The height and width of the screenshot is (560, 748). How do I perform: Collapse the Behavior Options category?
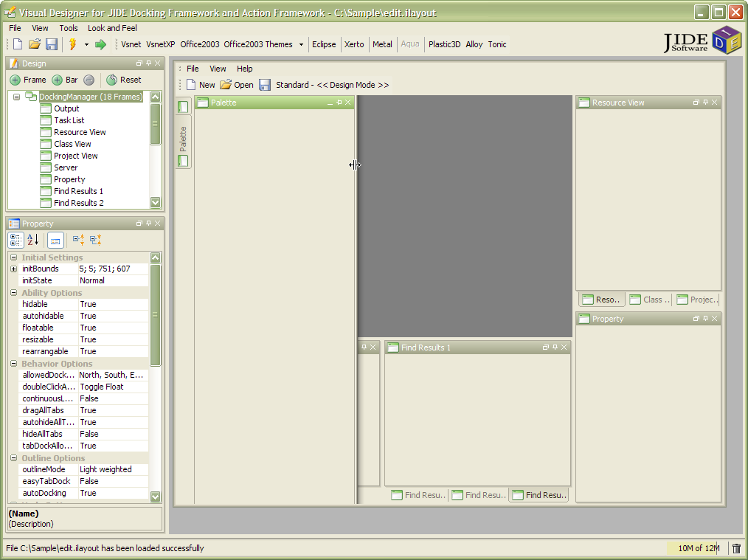click(14, 364)
